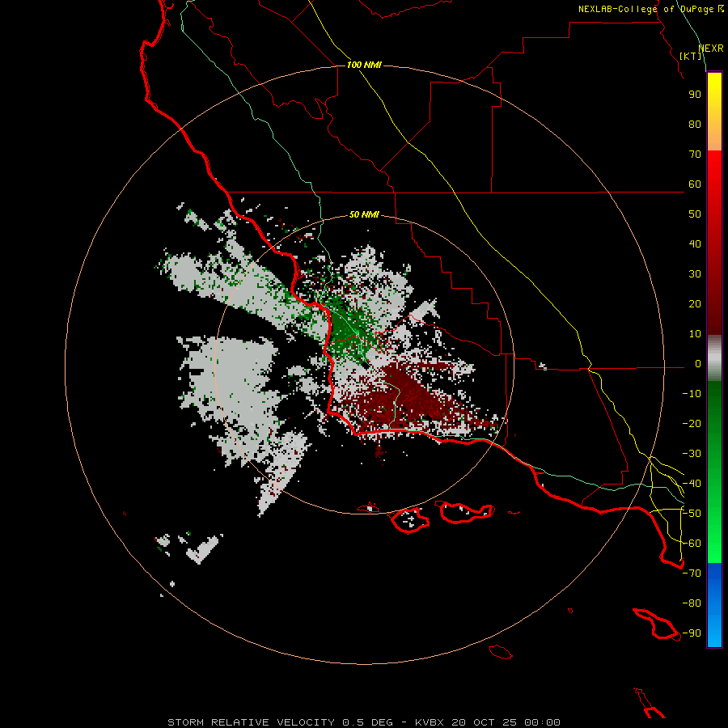This screenshot has height=728, width=728.
Task: Click the NEXR label above the color scale
Action: pyautogui.click(x=711, y=49)
